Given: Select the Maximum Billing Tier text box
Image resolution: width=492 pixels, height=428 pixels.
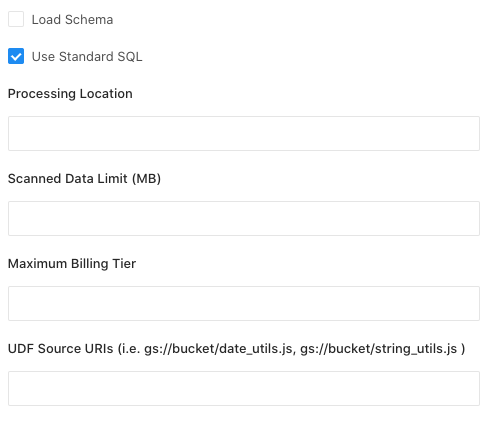Looking at the screenshot, I should click(x=244, y=303).
